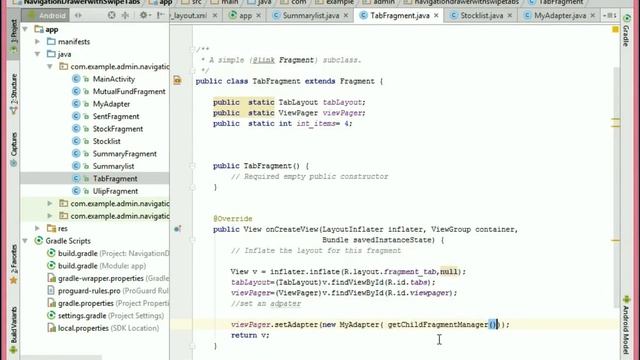The height and width of the screenshot is (360, 640).
Task: Open the Favorites tool window
Action: point(13,264)
